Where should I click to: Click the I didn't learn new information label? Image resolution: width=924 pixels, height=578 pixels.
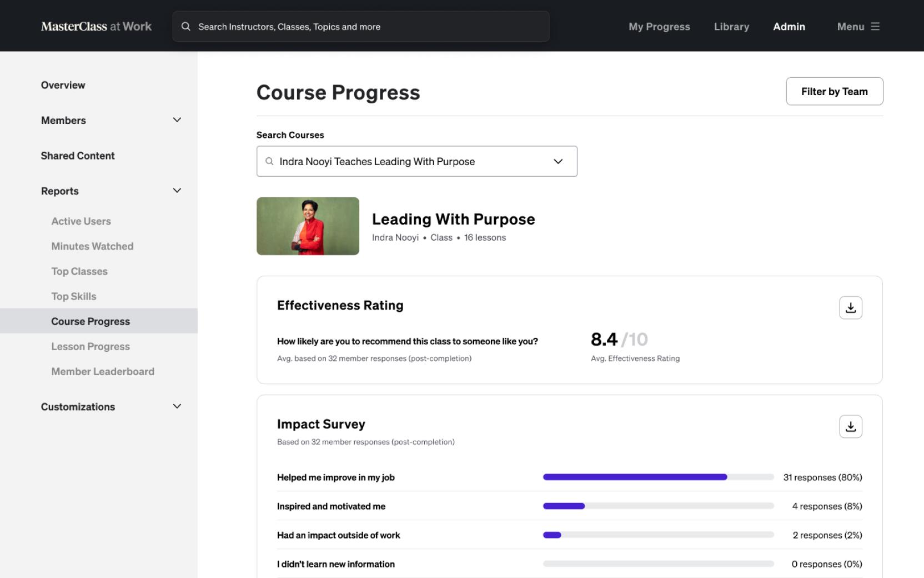(x=336, y=564)
